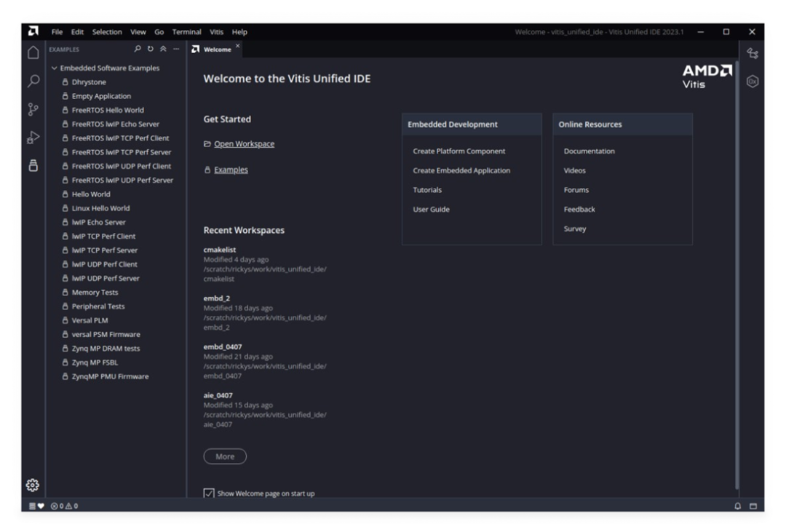Click Create Embedded Application
This screenshot has width=786, height=532.
(461, 170)
